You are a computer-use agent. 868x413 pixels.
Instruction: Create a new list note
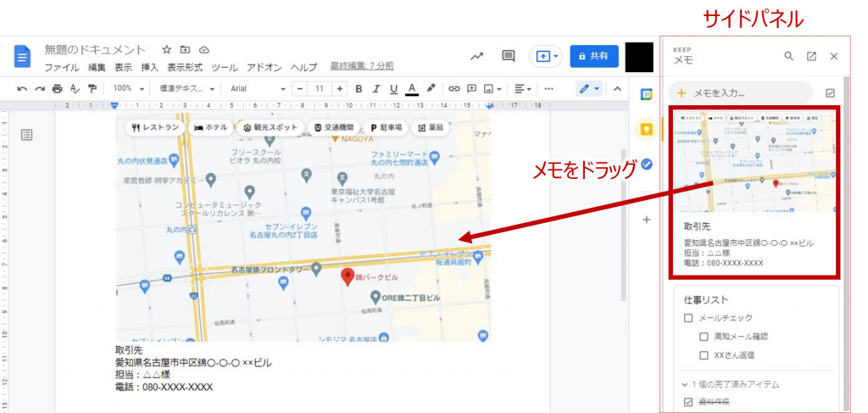click(830, 93)
